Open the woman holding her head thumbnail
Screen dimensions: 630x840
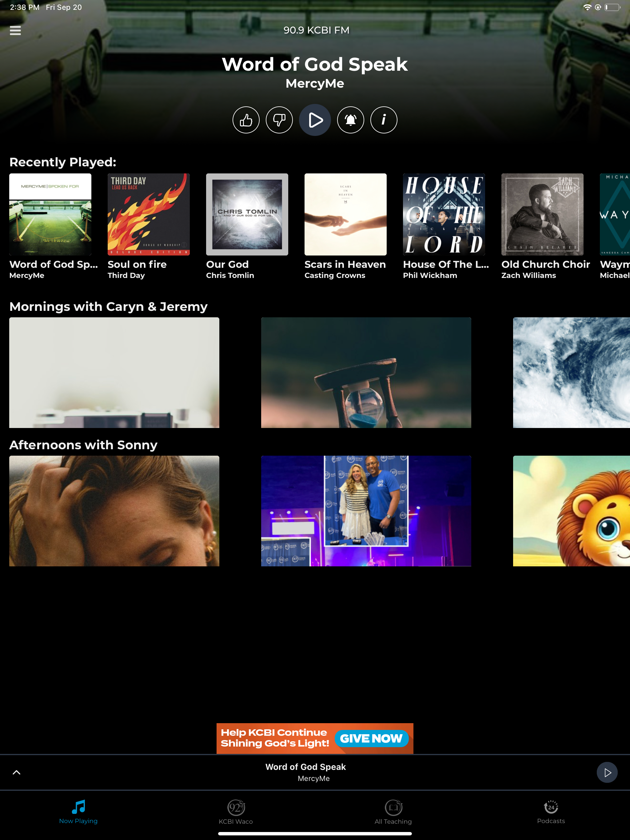click(x=114, y=511)
